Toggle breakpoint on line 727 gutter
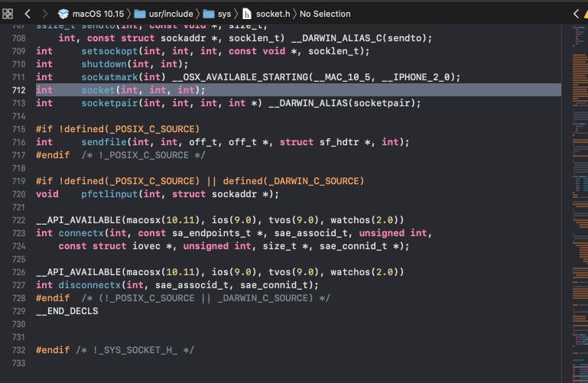This screenshot has width=588, height=383. coord(15,285)
